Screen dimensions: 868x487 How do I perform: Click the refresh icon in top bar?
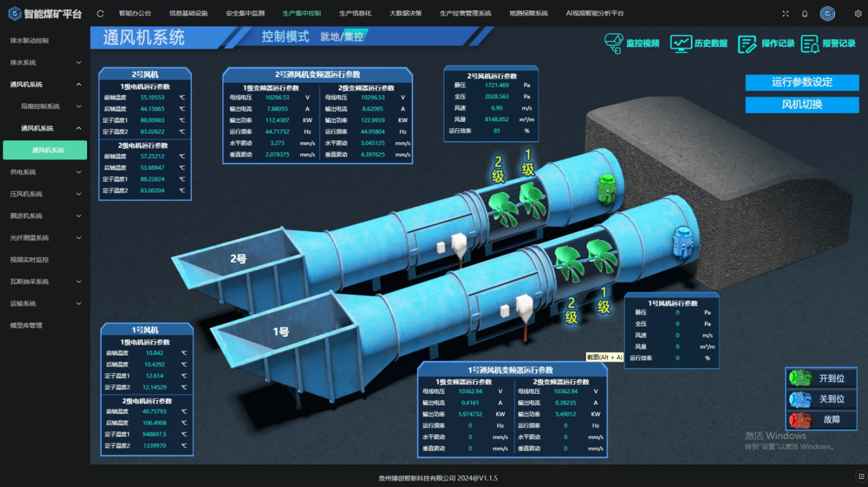point(101,13)
